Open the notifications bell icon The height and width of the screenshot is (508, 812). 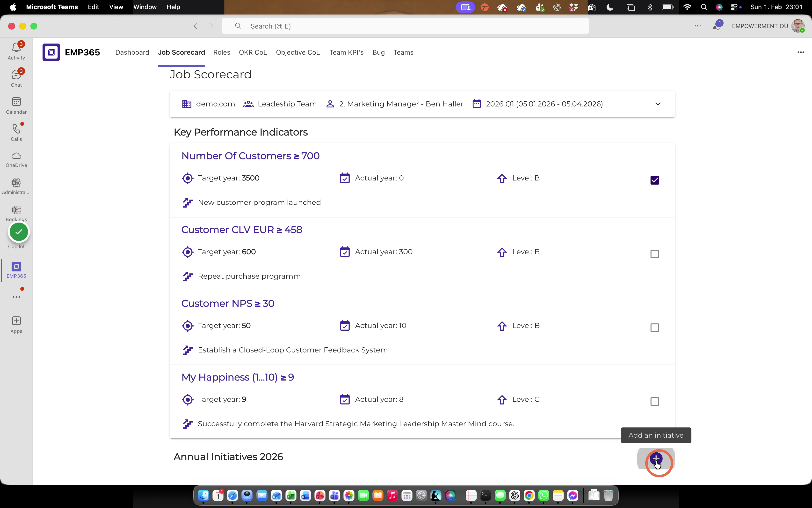(x=717, y=26)
